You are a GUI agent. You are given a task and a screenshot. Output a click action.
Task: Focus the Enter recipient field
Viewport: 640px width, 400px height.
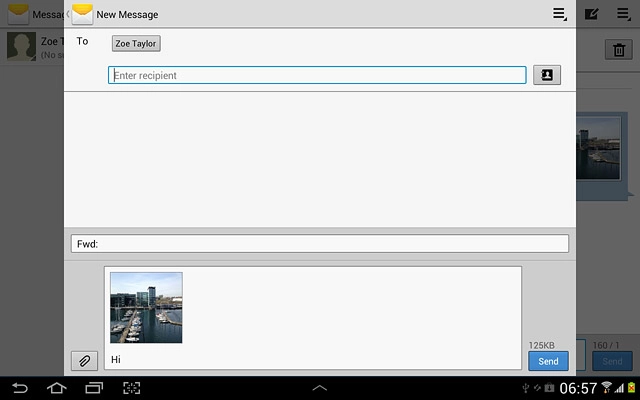317,75
